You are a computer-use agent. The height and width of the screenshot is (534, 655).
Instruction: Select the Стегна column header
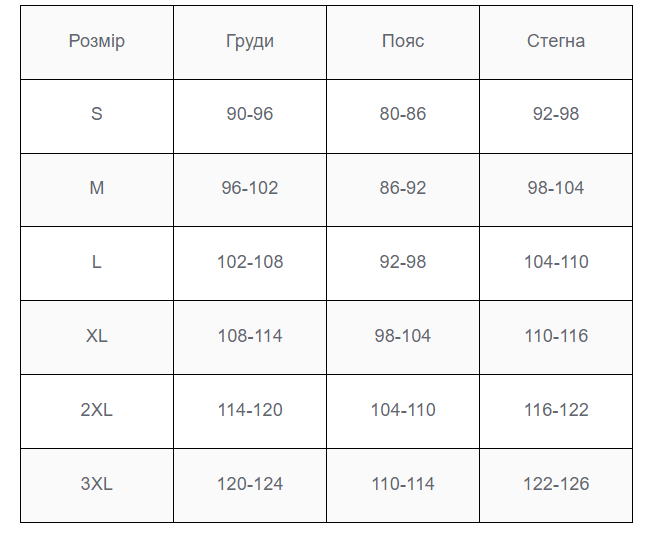(x=556, y=43)
